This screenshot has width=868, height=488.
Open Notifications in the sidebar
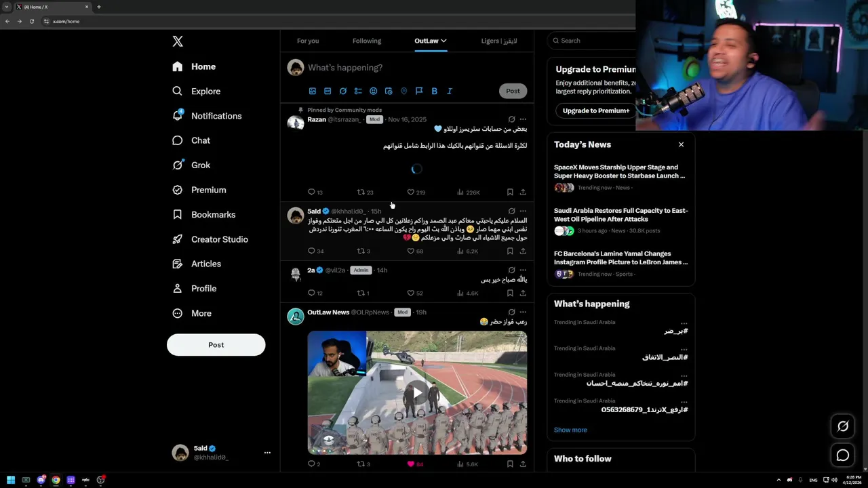(x=207, y=116)
